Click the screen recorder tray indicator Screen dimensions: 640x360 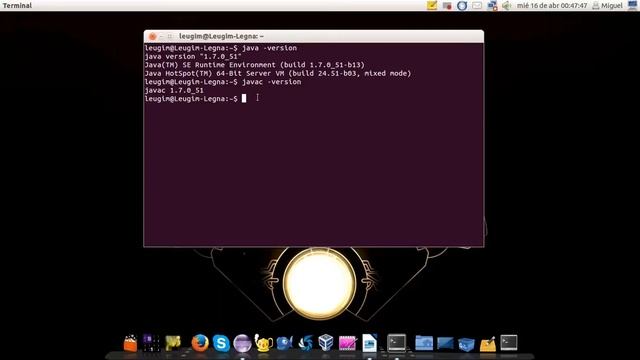point(447,6)
